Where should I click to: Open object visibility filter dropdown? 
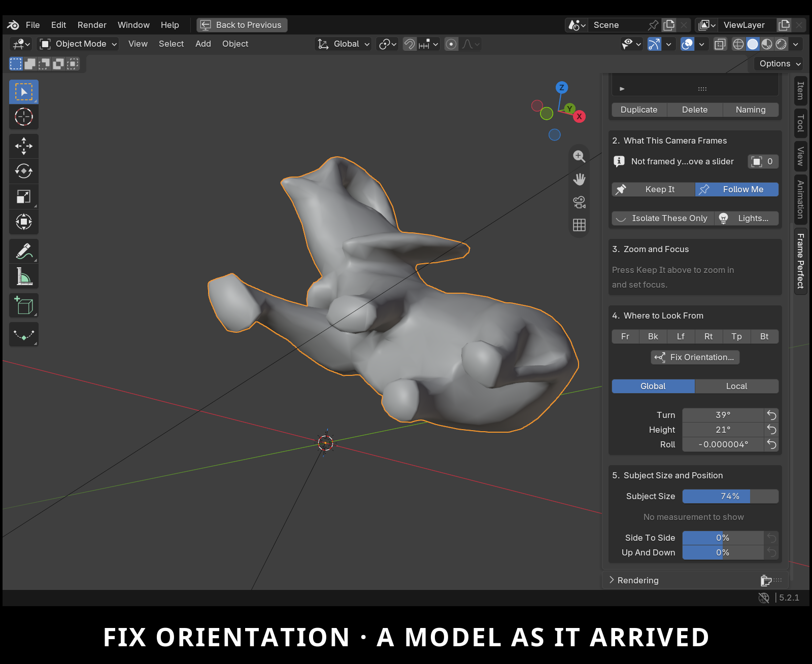pos(631,44)
